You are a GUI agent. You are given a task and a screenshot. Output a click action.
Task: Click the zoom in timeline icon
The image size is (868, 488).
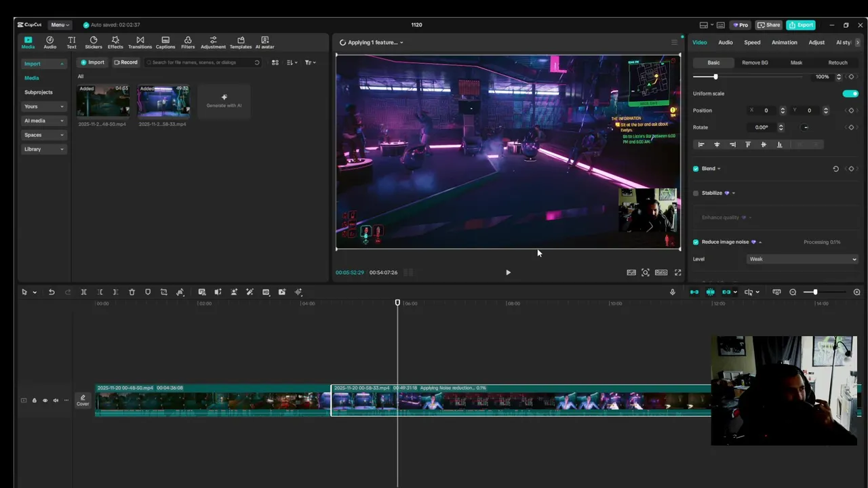click(856, 292)
